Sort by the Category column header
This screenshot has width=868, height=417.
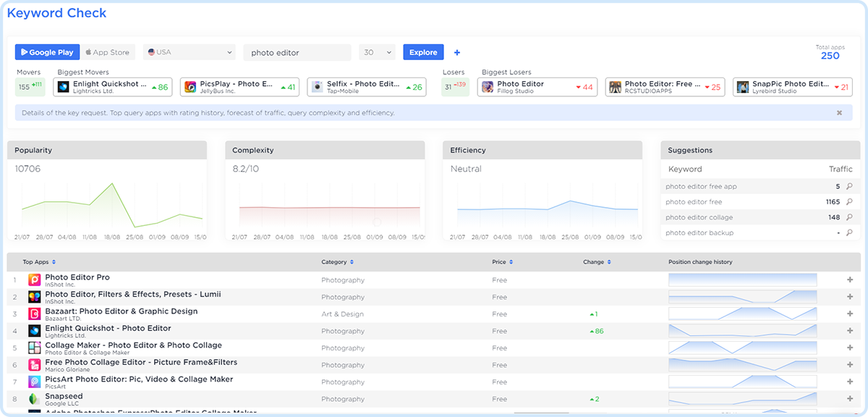(x=337, y=262)
